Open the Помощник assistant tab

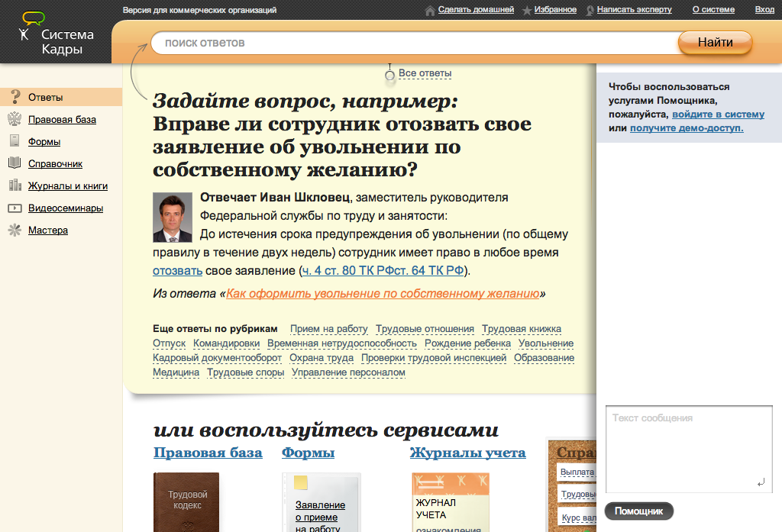pyautogui.click(x=638, y=511)
